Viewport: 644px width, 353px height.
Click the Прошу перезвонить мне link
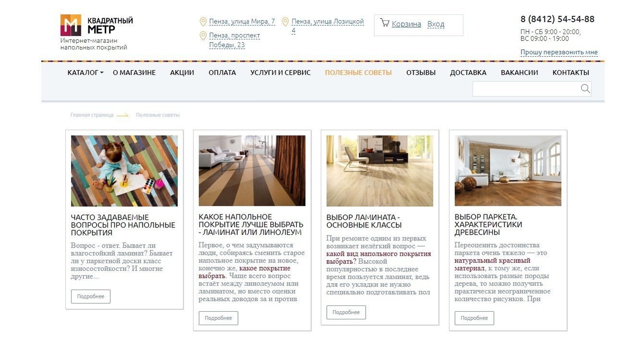559,52
